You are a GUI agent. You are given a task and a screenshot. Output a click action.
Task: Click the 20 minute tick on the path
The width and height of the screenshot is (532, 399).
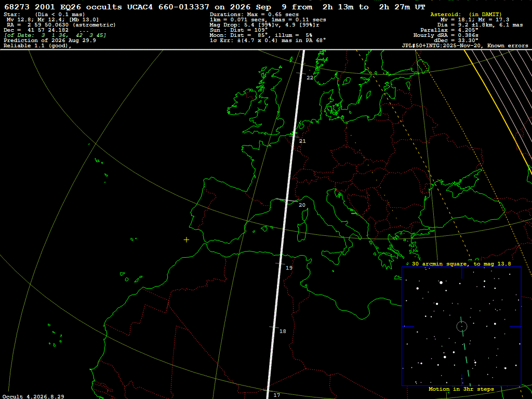(302, 205)
